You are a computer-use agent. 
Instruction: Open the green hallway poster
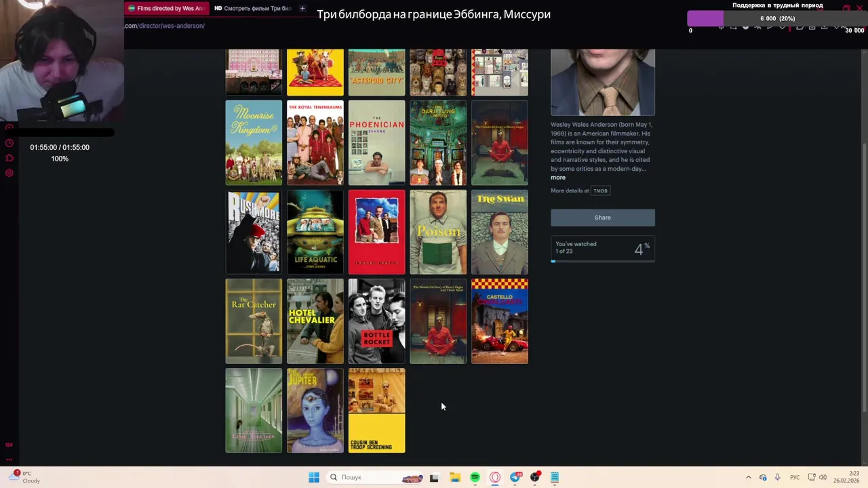(x=254, y=410)
